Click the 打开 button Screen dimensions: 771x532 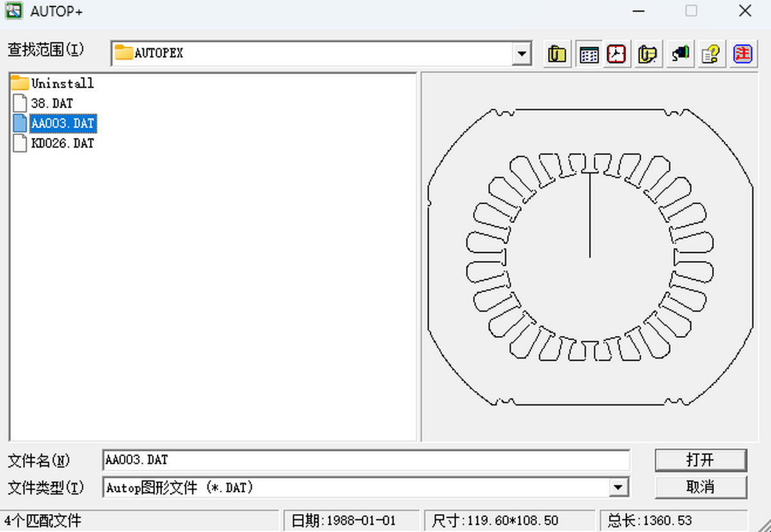700,460
